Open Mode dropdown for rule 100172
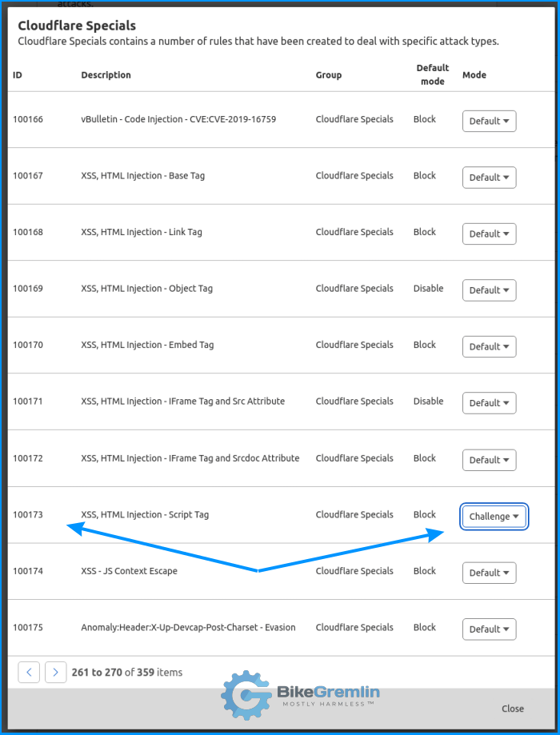Screen dimensions: 560x735 click(489, 460)
